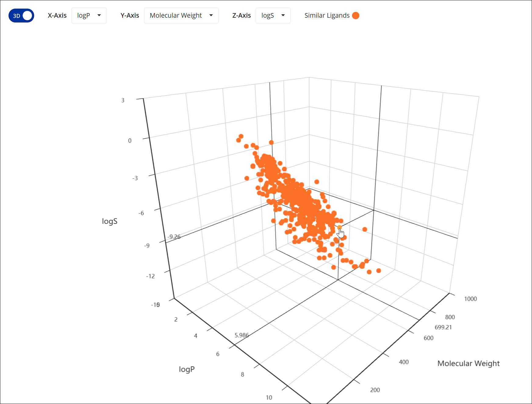Image resolution: width=532 pixels, height=404 pixels.
Task: Click the logP axis title
Action: click(x=187, y=369)
